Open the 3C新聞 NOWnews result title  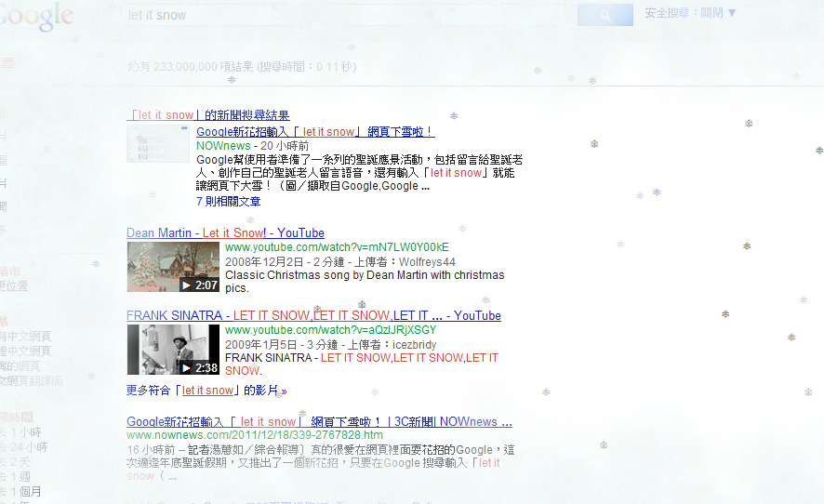(x=320, y=422)
